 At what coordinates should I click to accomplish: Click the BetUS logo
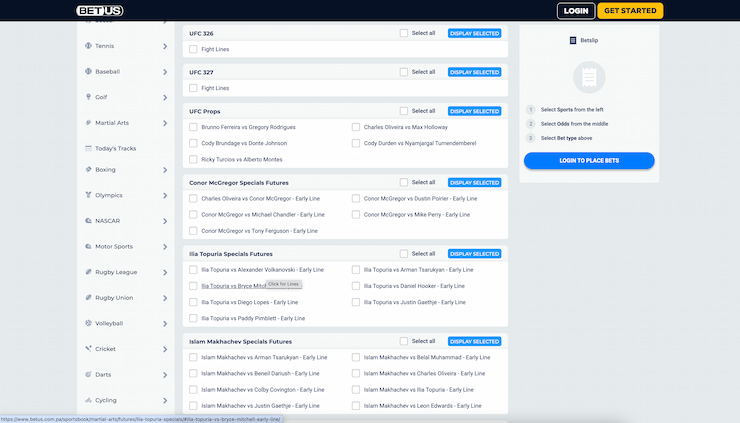coord(100,10)
